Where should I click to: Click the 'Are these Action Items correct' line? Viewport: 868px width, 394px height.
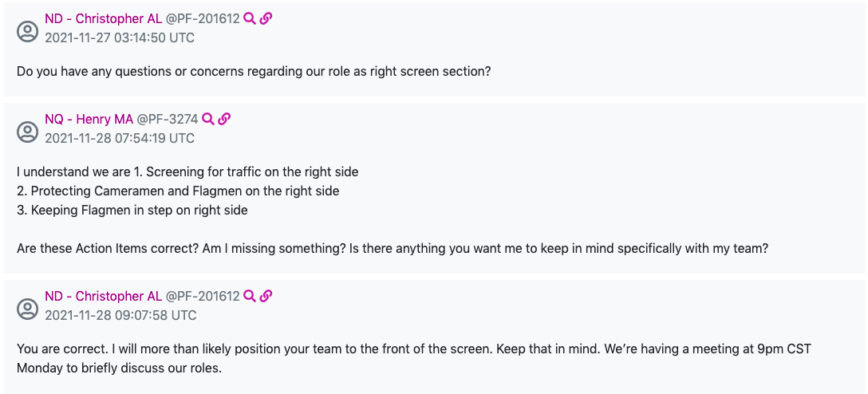tap(391, 248)
